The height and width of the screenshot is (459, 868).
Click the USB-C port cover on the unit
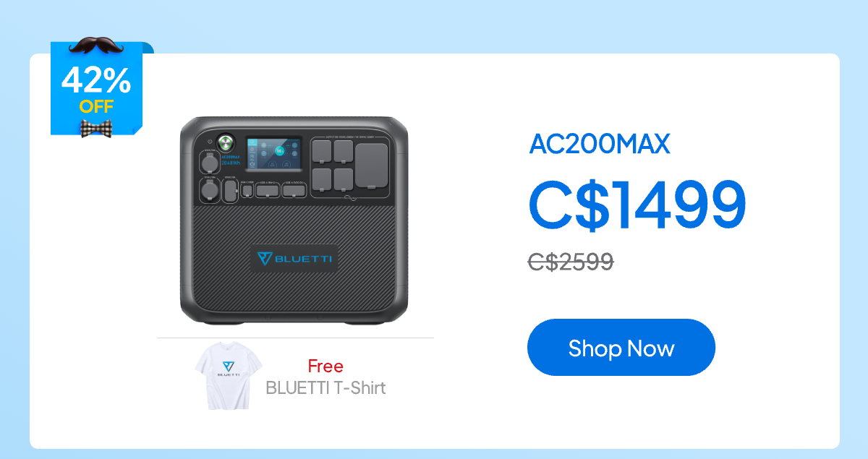tap(247, 190)
